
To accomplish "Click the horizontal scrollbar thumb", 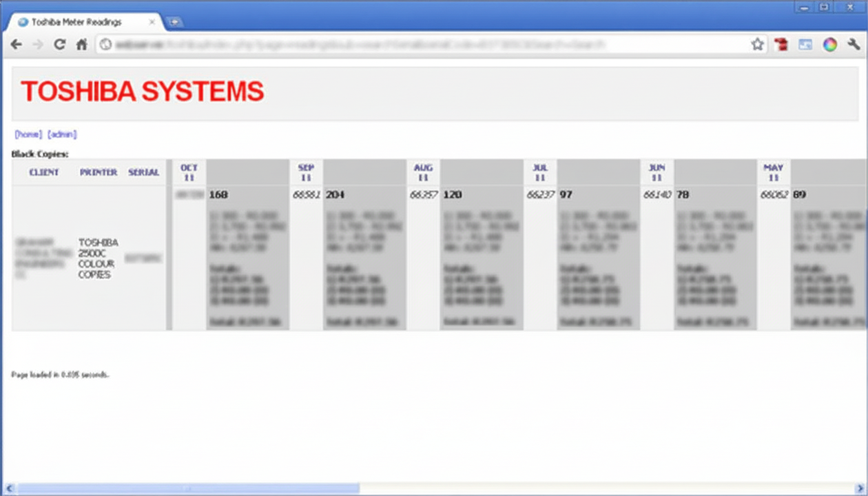I will pyautogui.click(x=188, y=488).
